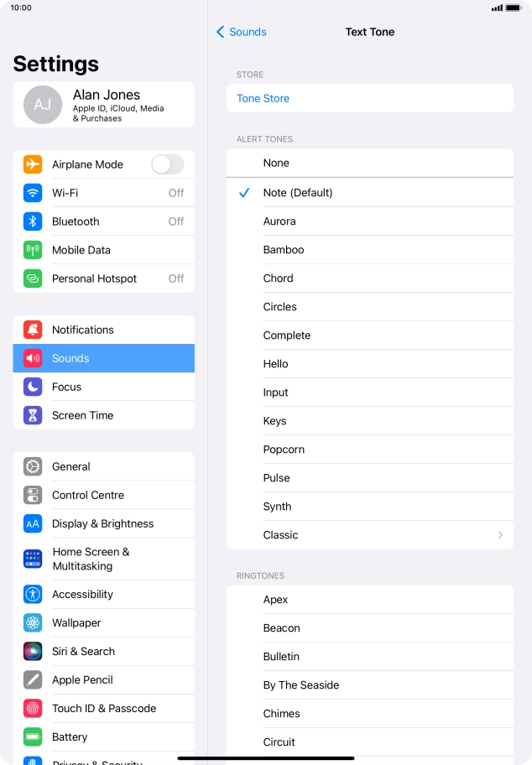Viewport: 532px width, 765px height.
Task: Pick the By The Seaside ringtone
Action: (x=369, y=685)
